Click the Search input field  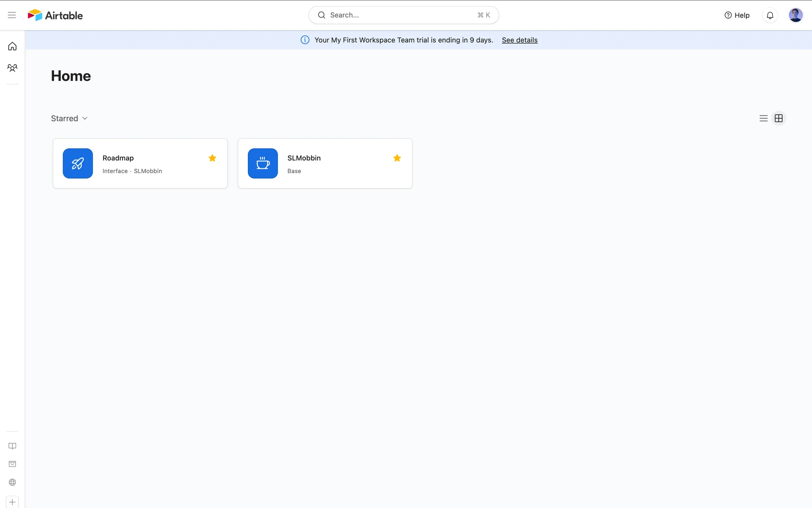[403, 15]
